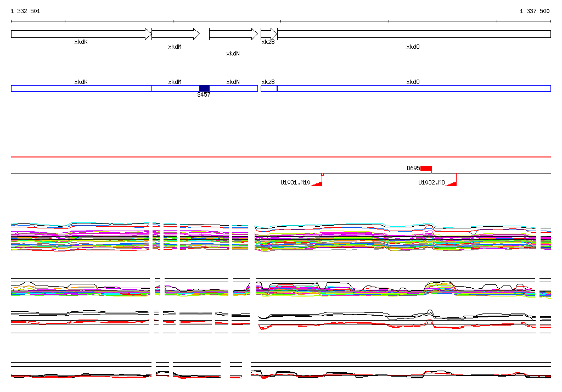Click the D695 label
Viewport: 562px width, 392px height.
413,168
